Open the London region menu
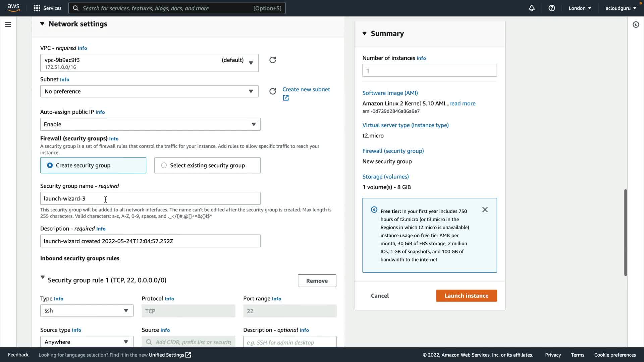The image size is (644, 362). click(x=580, y=8)
